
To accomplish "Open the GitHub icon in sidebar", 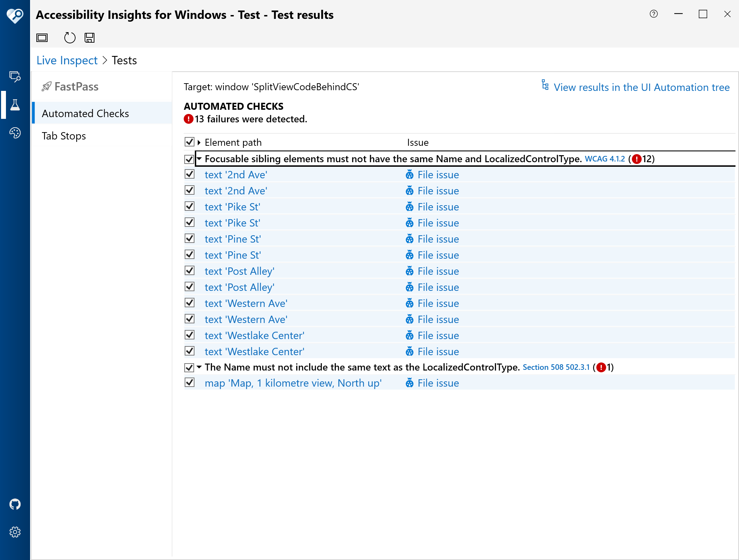I will (x=15, y=504).
